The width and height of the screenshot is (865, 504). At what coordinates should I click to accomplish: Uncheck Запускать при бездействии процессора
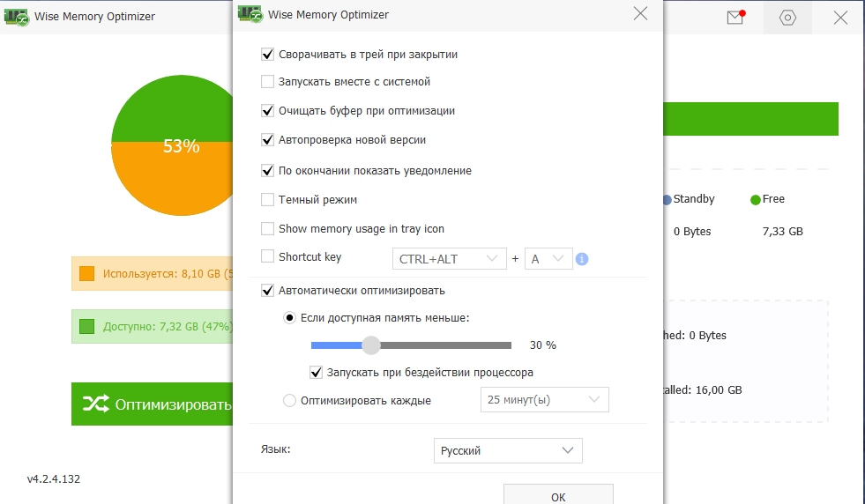coord(316,372)
